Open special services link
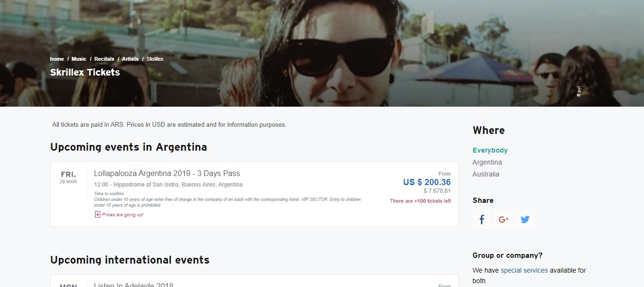This screenshot has width=644, height=287. pyautogui.click(x=524, y=270)
